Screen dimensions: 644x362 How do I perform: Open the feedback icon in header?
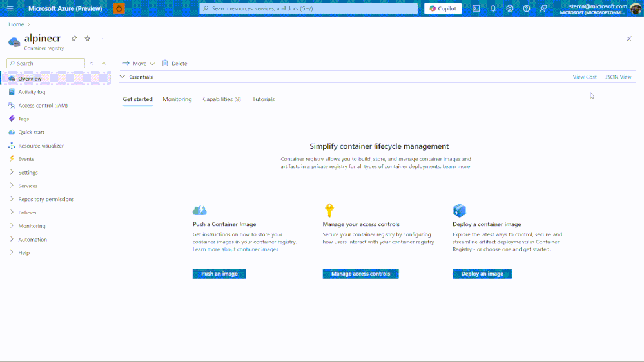pyautogui.click(x=543, y=8)
